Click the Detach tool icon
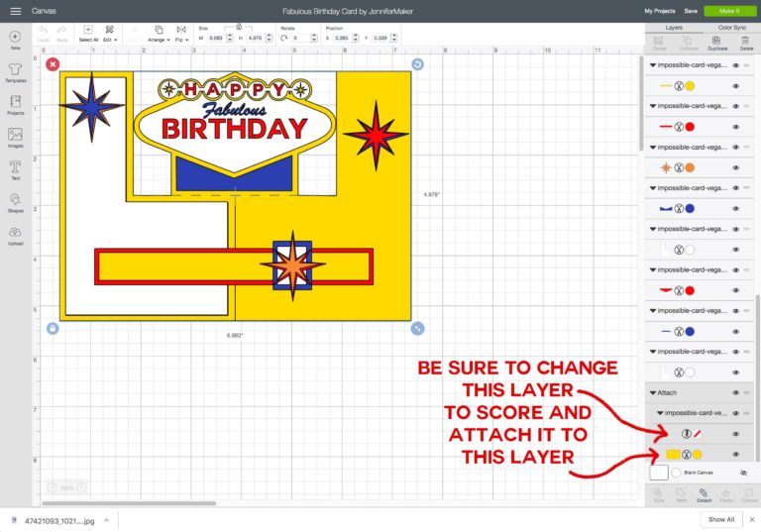 click(704, 495)
